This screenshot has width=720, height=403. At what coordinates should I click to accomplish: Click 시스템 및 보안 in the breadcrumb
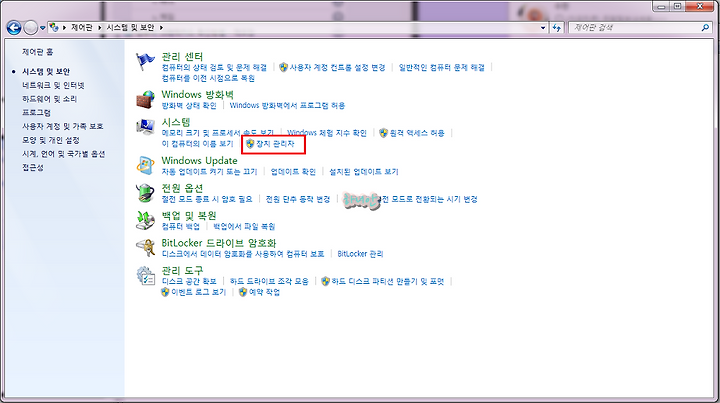pos(130,28)
